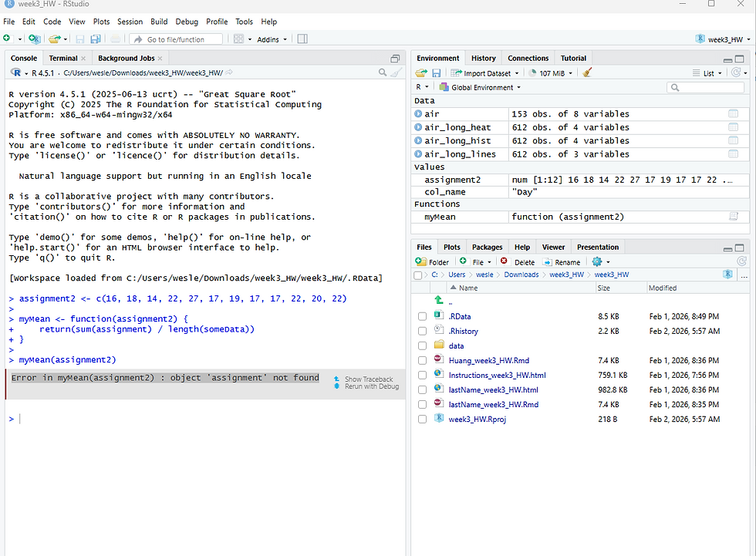
Task: Click the ellipsis go-to-directory button in Files
Action: click(x=744, y=275)
